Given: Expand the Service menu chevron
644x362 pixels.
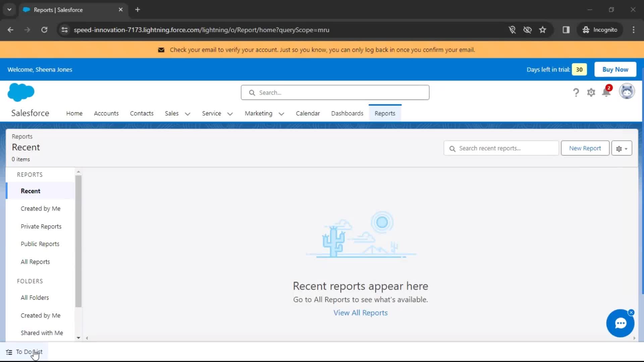Looking at the screenshot, I should pos(230,114).
